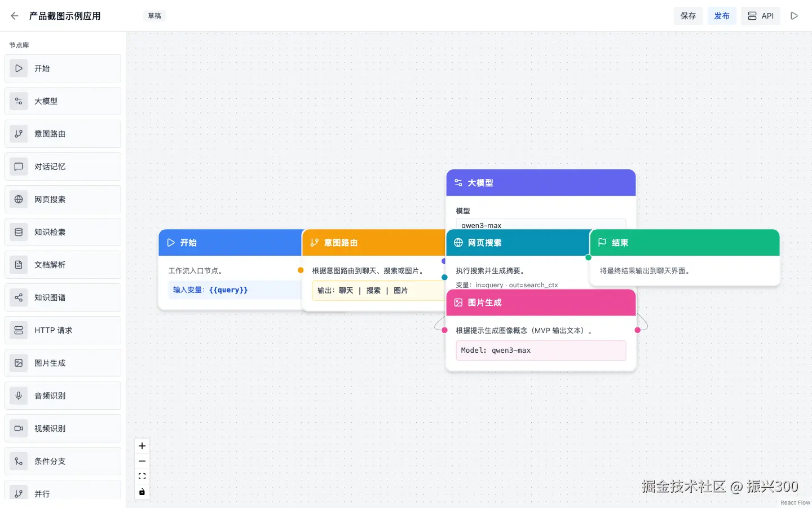
Task: Click the 意图路由 node header on canvas
Action: pyautogui.click(x=373, y=243)
